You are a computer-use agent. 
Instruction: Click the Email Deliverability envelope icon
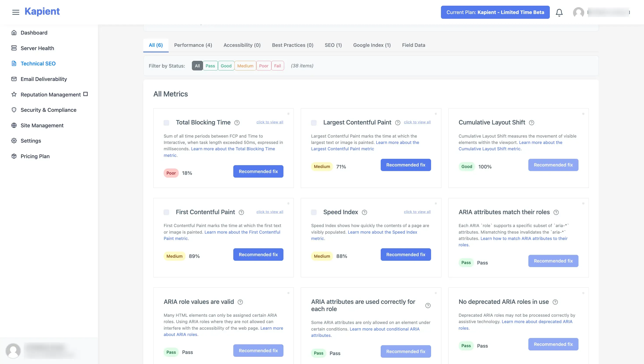(x=14, y=79)
